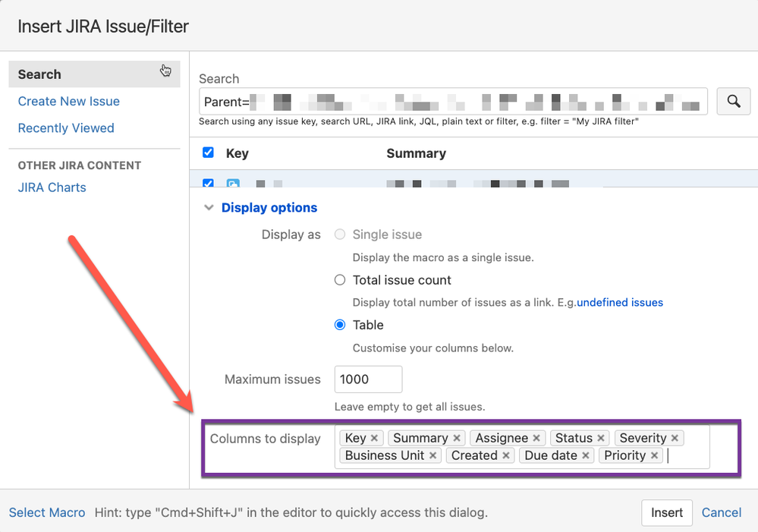Open the Search tab in sidebar
Image resolution: width=758 pixels, height=532 pixels.
pyautogui.click(x=94, y=74)
